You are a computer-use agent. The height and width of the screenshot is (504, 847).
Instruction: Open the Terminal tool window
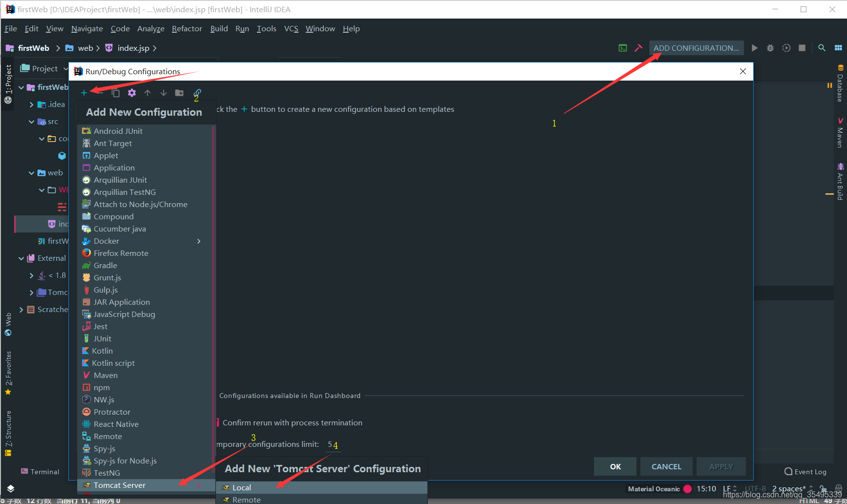tap(40, 471)
